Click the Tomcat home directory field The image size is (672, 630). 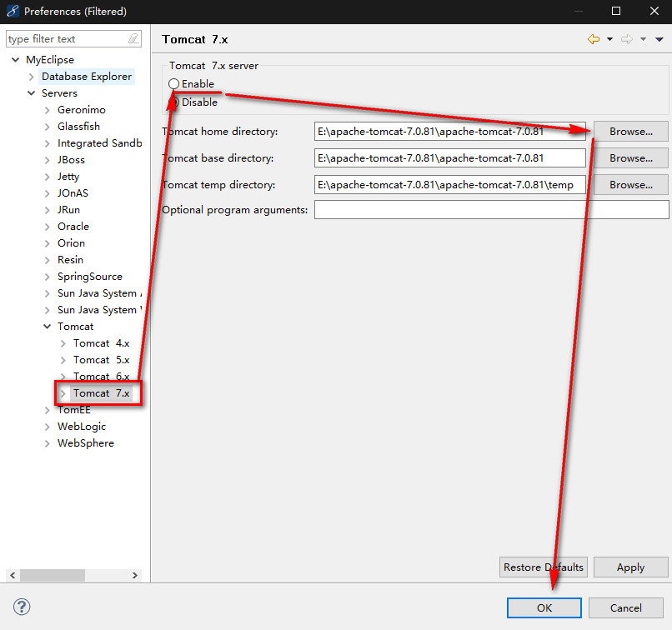(450, 132)
